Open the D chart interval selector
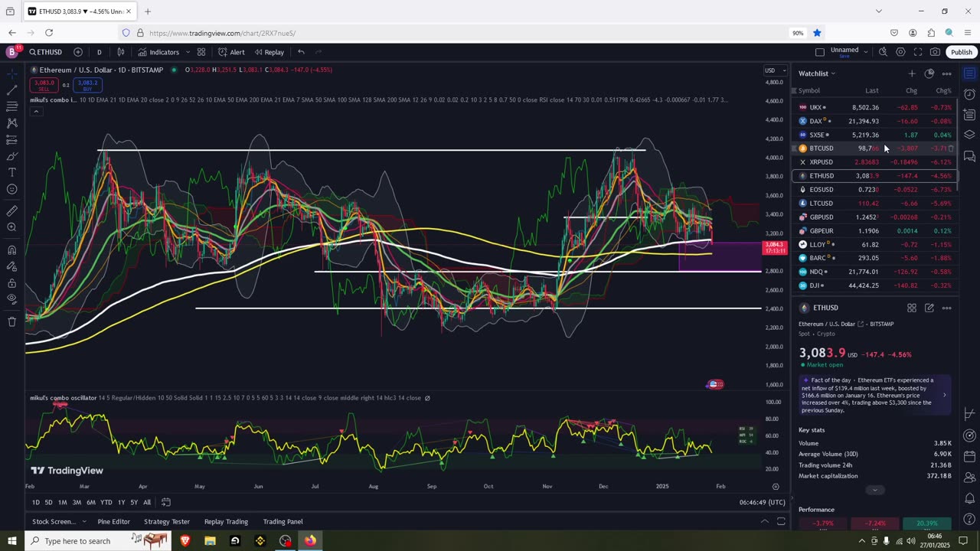 pos(99,52)
